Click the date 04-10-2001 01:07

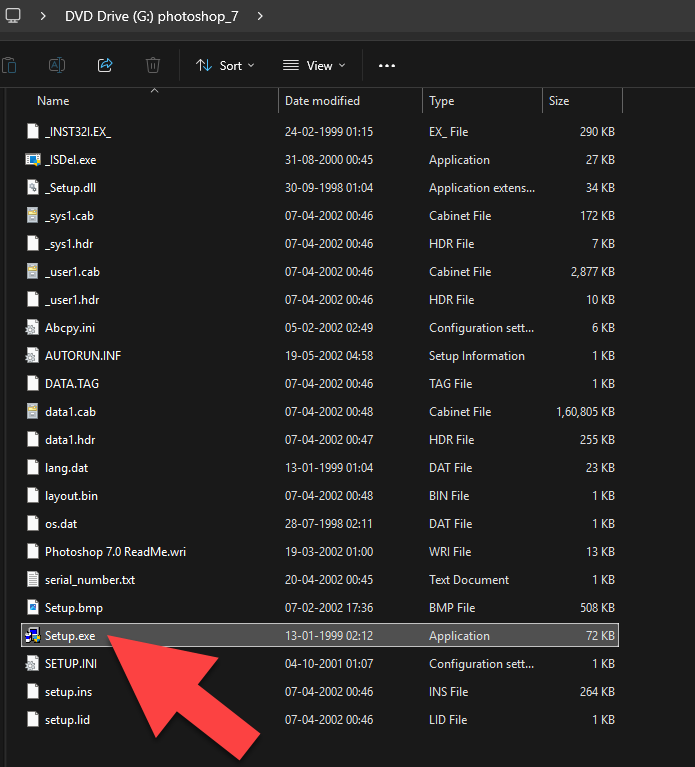tap(329, 664)
